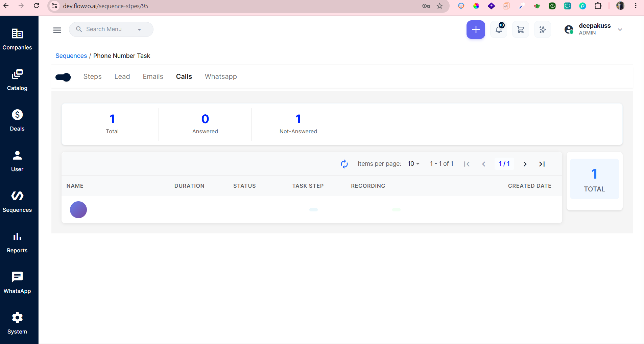
Task: Click the sparkle AI icon
Action: click(543, 30)
